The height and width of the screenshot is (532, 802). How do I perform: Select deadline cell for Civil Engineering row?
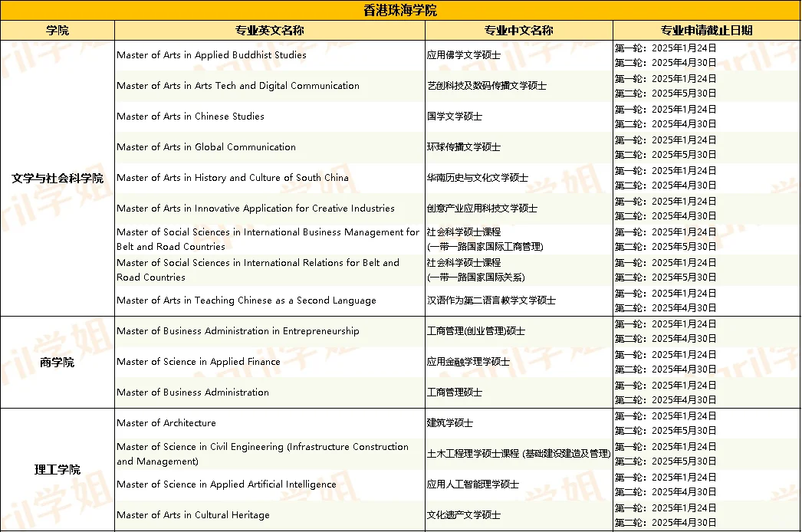(x=706, y=455)
